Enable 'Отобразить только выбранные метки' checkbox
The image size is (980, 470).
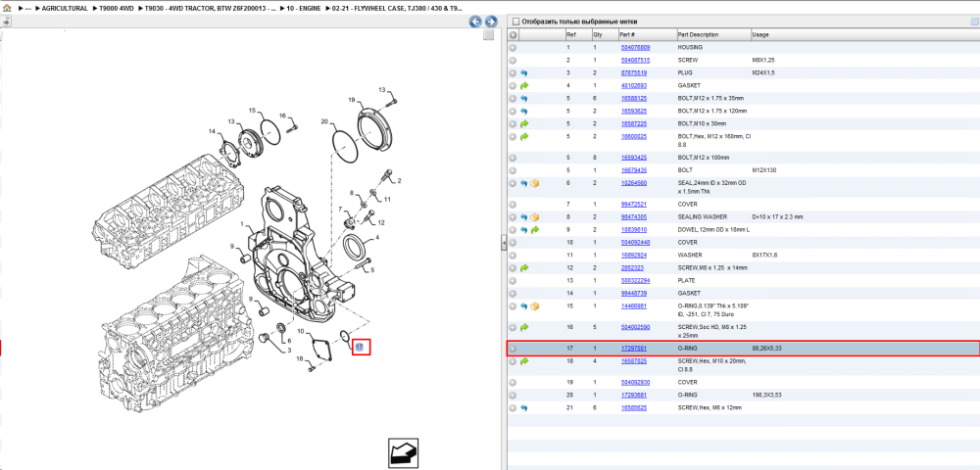[x=515, y=22]
